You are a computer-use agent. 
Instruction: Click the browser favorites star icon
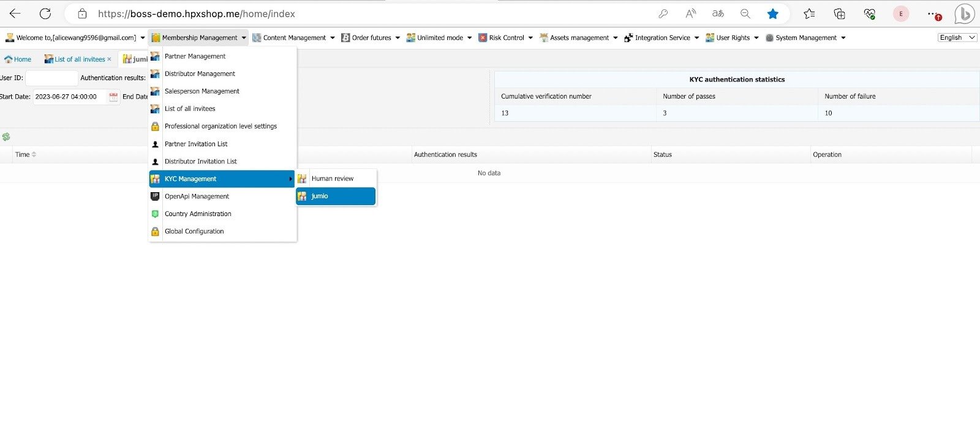pos(773,13)
